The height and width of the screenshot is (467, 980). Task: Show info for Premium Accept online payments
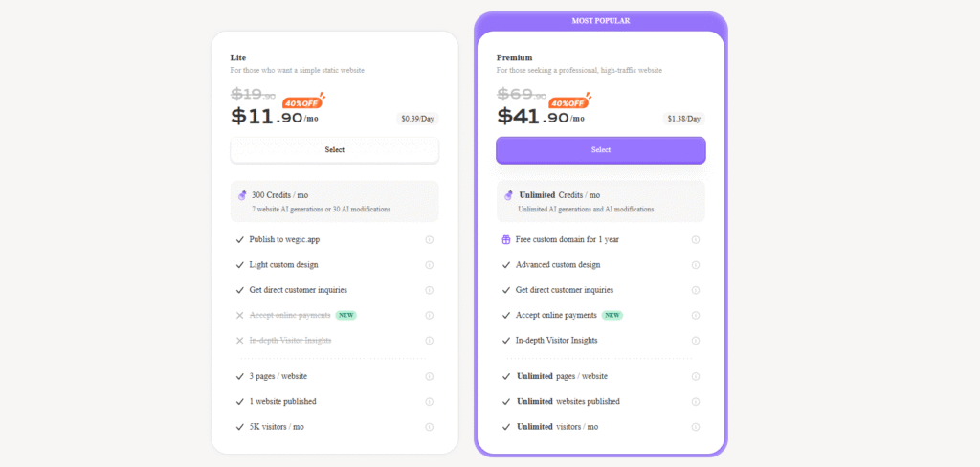point(696,316)
